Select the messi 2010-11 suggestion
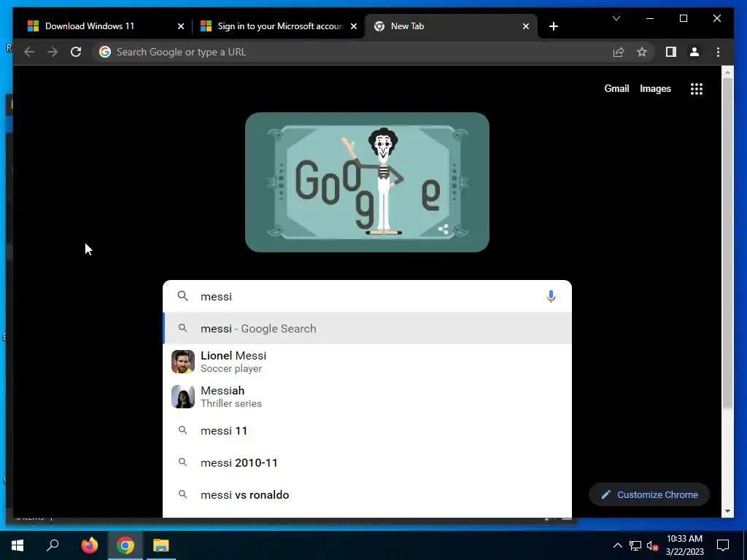 tap(367, 462)
